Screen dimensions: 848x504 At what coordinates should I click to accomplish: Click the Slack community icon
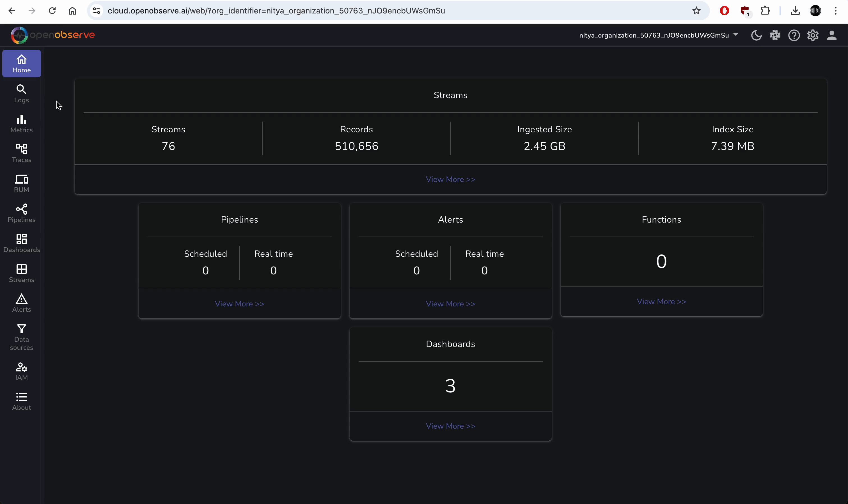(775, 35)
